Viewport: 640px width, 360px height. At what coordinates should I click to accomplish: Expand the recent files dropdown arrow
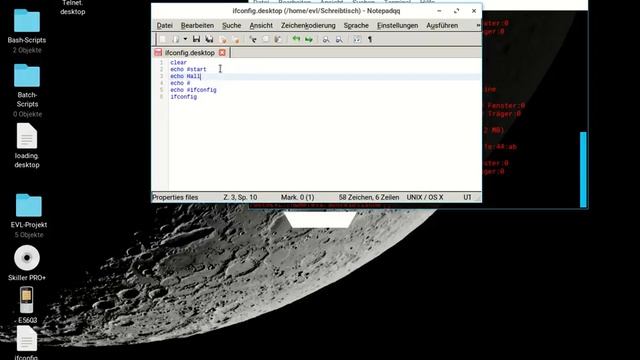point(185,39)
